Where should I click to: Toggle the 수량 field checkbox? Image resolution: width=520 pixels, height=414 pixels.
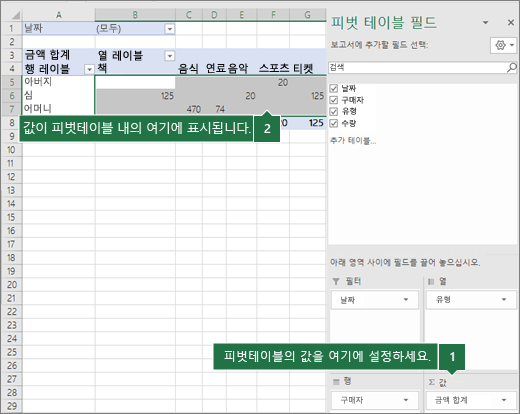(334, 123)
